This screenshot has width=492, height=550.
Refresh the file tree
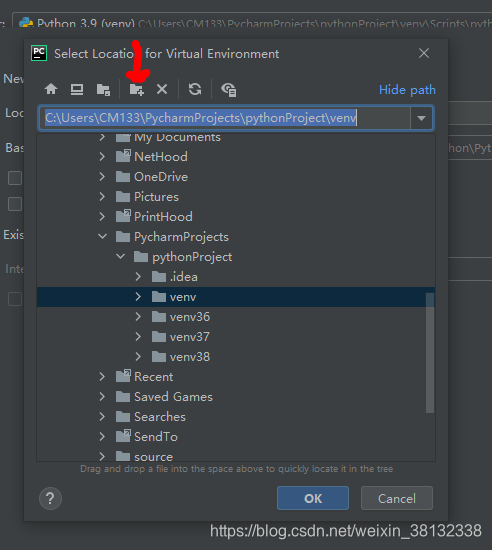195,89
